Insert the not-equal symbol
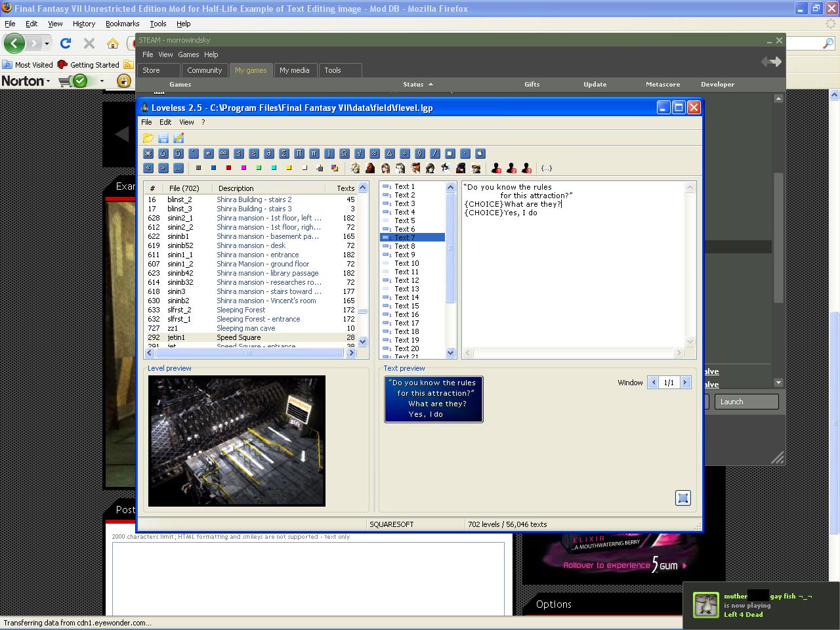Image resolution: width=840 pixels, height=630 pixels. pyautogui.click(x=208, y=153)
